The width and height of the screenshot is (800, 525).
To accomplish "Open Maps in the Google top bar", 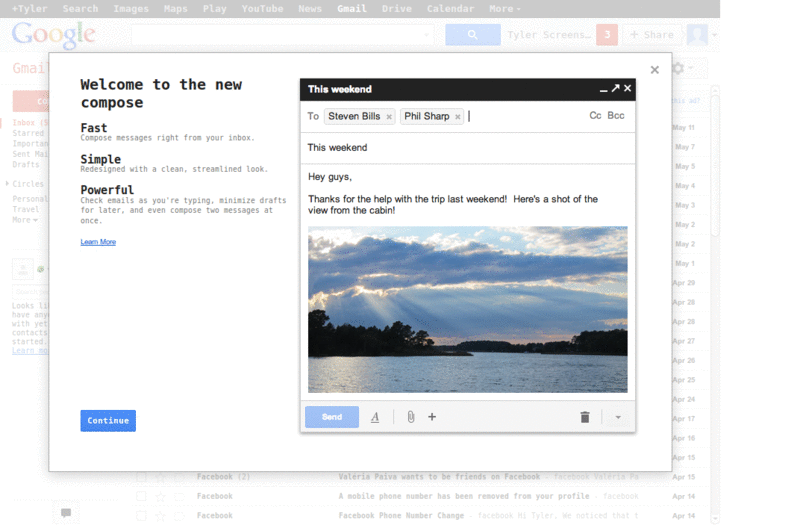I will point(176,9).
